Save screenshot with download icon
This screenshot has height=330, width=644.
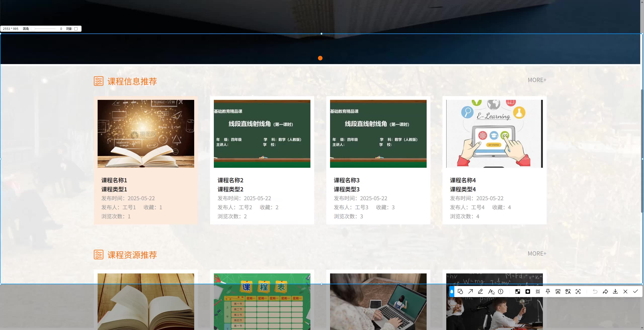615,292
